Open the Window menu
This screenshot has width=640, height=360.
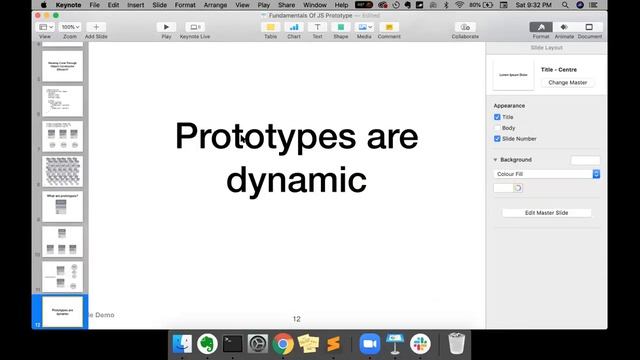click(x=315, y=5)
